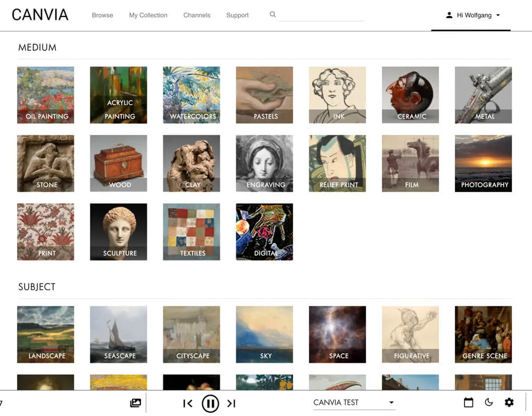Open the Film medium tile
This screenshot has width=532, height=416.
click(x=410, y=163)
